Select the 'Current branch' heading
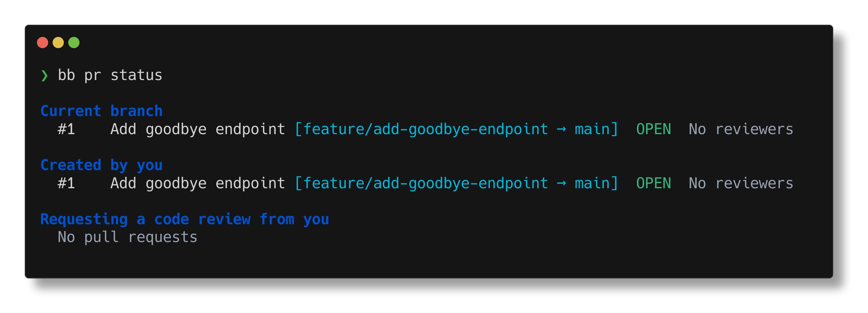The image size is (868, 313). (101, 111)
